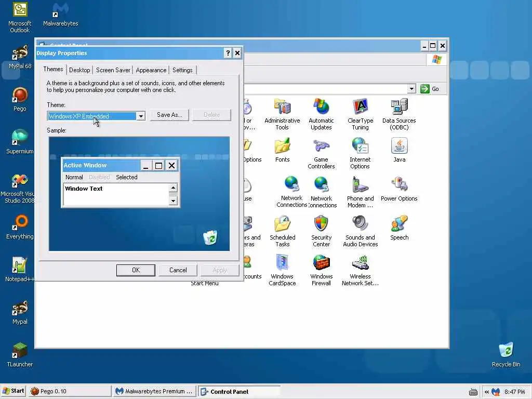Open the Fonts folder icon
The image size is (532, 399).
[x=282, y=150]
